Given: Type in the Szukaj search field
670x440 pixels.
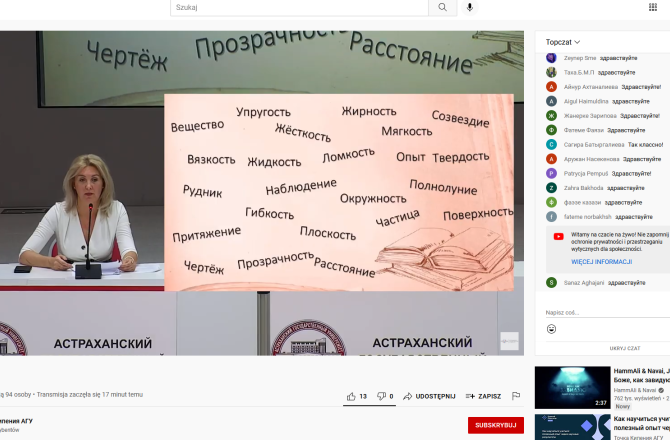Looking at the screenshot, I should (298, 7).
